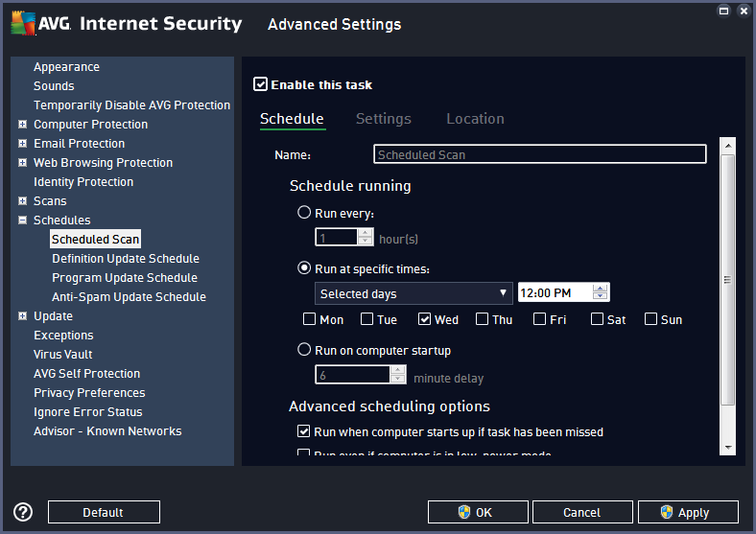The image size is (756, 534).
Task: Select Sounds in the settings tree
Action: tap(54, 86)
